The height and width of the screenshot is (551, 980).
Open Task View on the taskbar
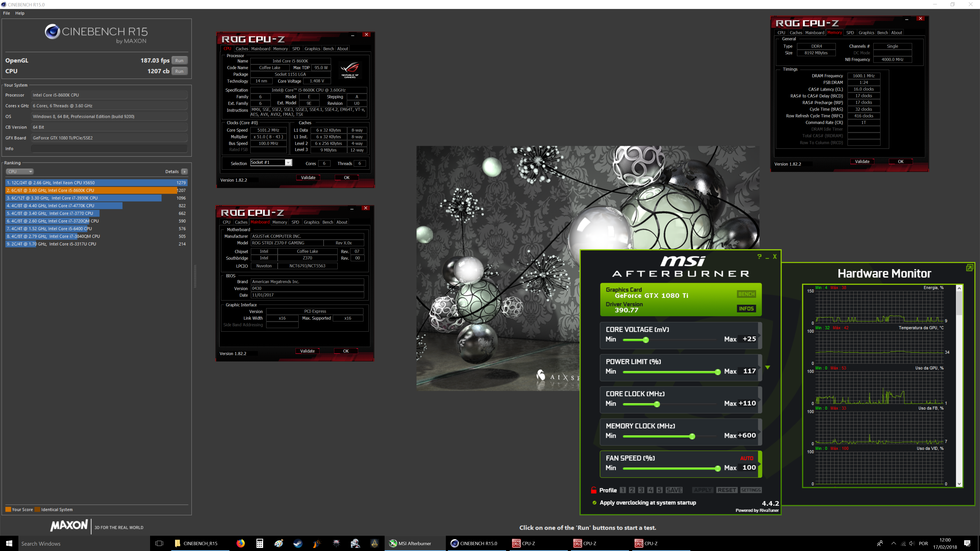click(x=160, y=543)
